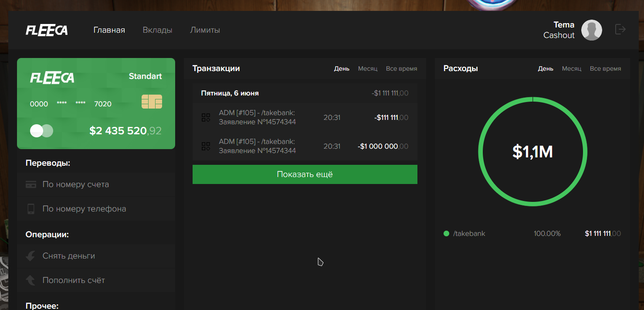Click the gold chip on the card
This screenshot has width=644, height=310.
(152, 102)
